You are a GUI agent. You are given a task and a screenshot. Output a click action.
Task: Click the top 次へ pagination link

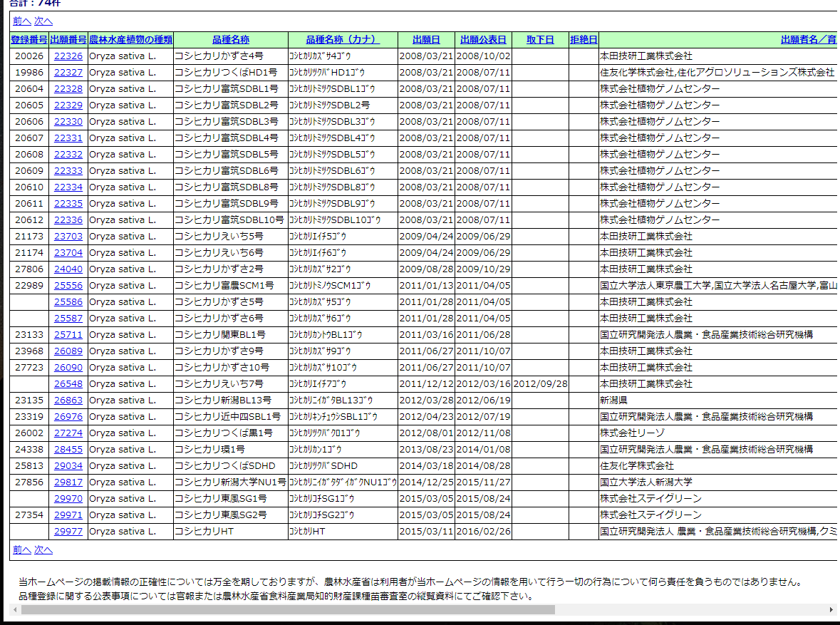(x=43, y=21)
